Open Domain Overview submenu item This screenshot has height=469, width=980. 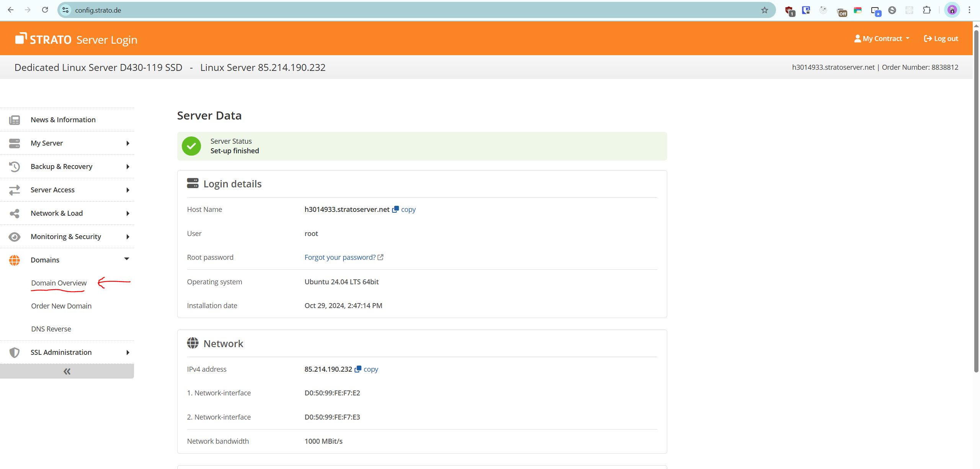(59, 283)
